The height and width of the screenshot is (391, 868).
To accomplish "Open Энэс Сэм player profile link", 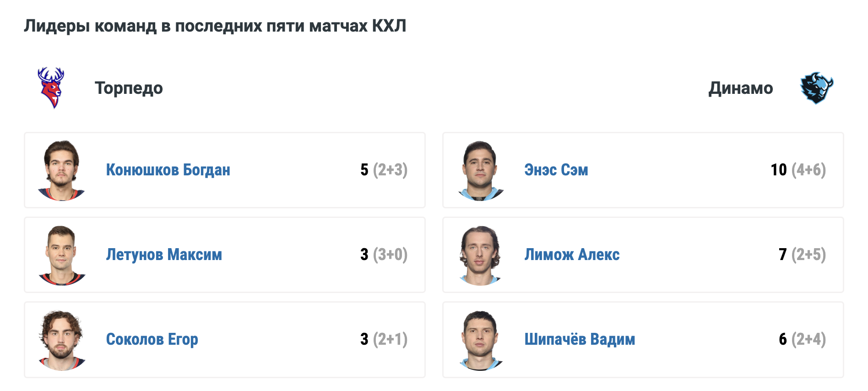I will [556, 170].
